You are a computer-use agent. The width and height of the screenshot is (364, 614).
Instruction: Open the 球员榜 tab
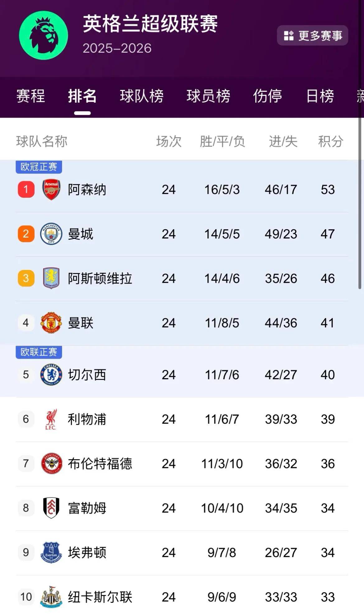208,96
